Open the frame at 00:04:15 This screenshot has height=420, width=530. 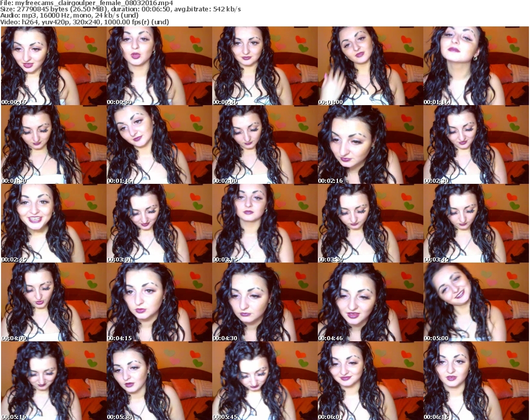click(159, 302)
